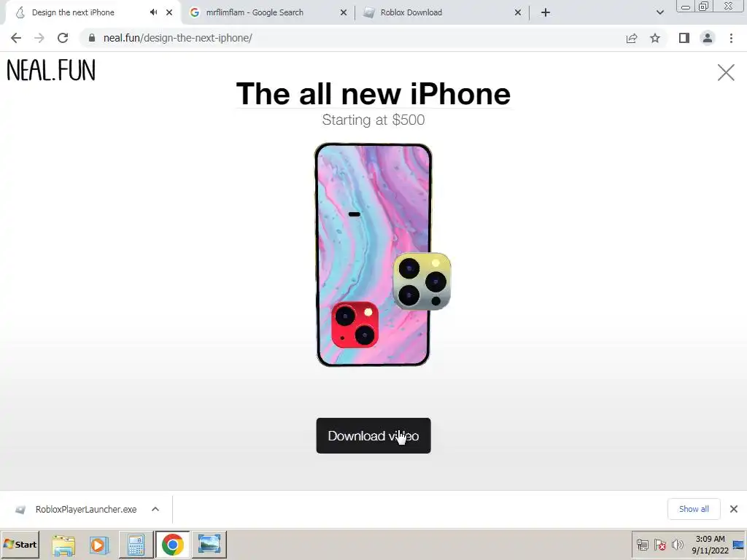This screenshot has height=560, width=747.
Task: Open the Windows Start menu
Action: point(20,544)
